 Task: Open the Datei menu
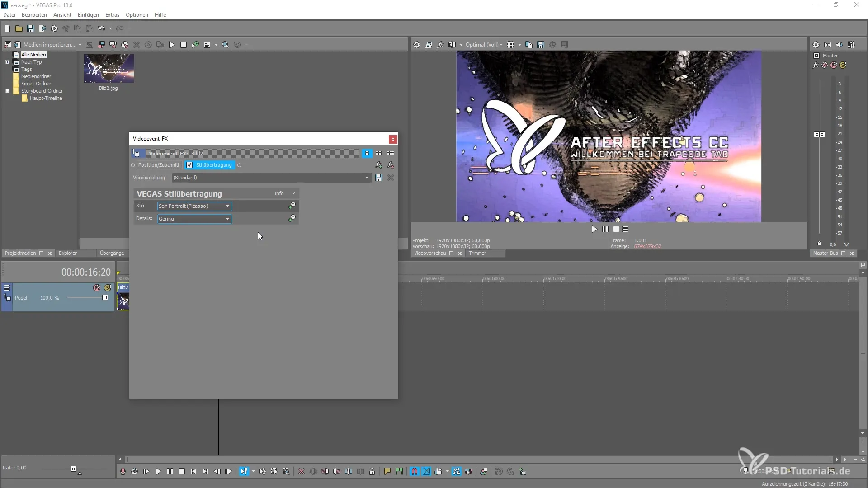(9, 15)
